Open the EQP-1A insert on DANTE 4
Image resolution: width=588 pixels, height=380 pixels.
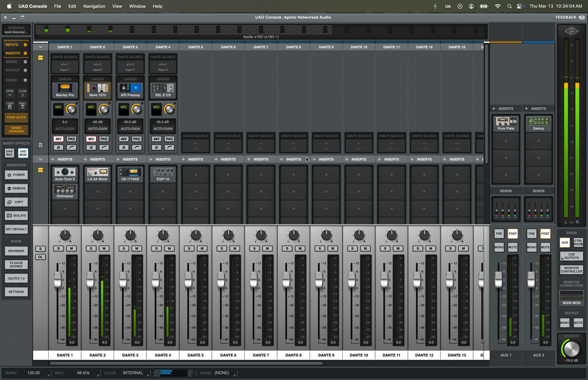[x=163, y=175]
